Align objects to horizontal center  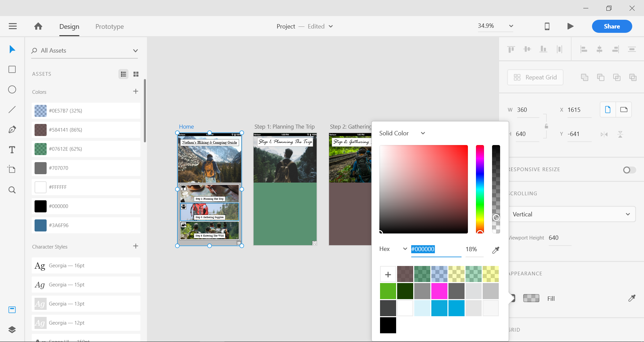coord(599,50)
